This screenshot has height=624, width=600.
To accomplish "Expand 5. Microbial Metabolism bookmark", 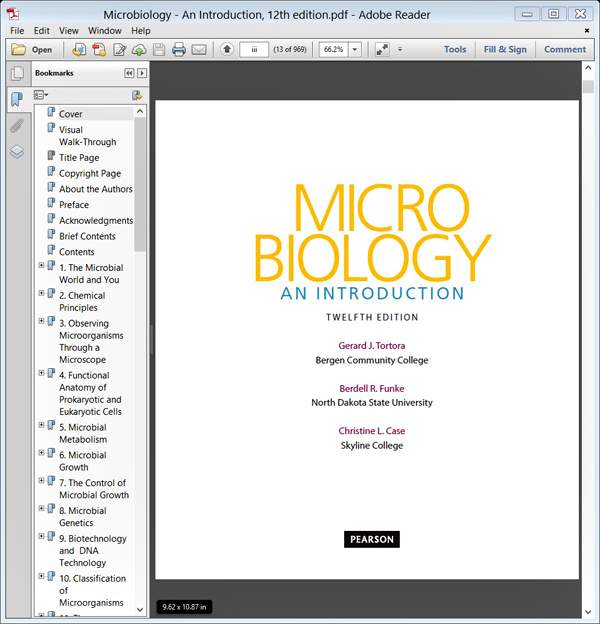I will (41, 425).
